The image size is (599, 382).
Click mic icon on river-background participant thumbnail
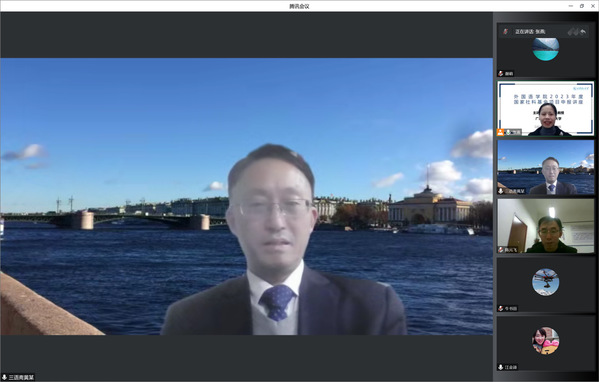[501, 191]
